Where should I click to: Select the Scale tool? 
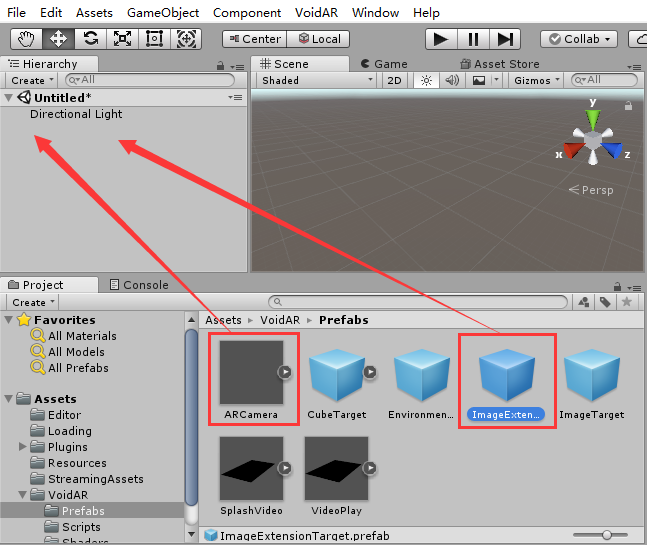[x=122, y=39]
